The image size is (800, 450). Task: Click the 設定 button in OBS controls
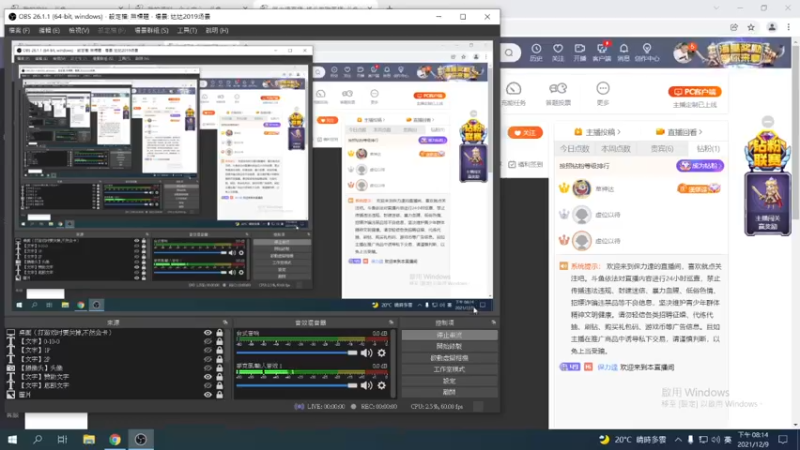pyautogui.click(x=449, y=381)
